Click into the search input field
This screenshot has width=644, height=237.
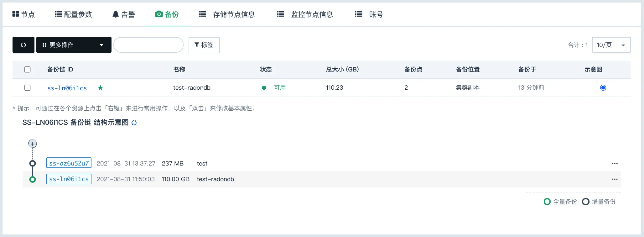click(148, 45)
